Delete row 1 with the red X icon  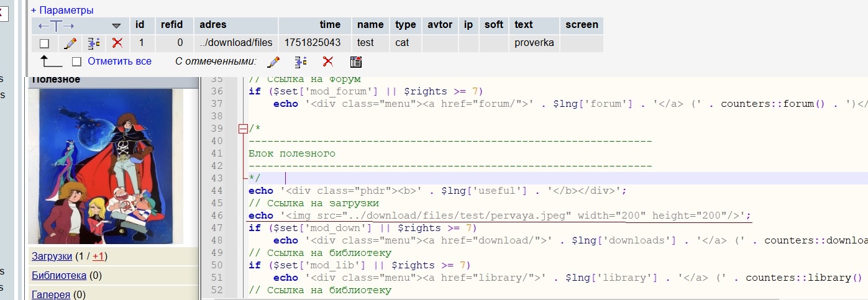click(116, 43)
